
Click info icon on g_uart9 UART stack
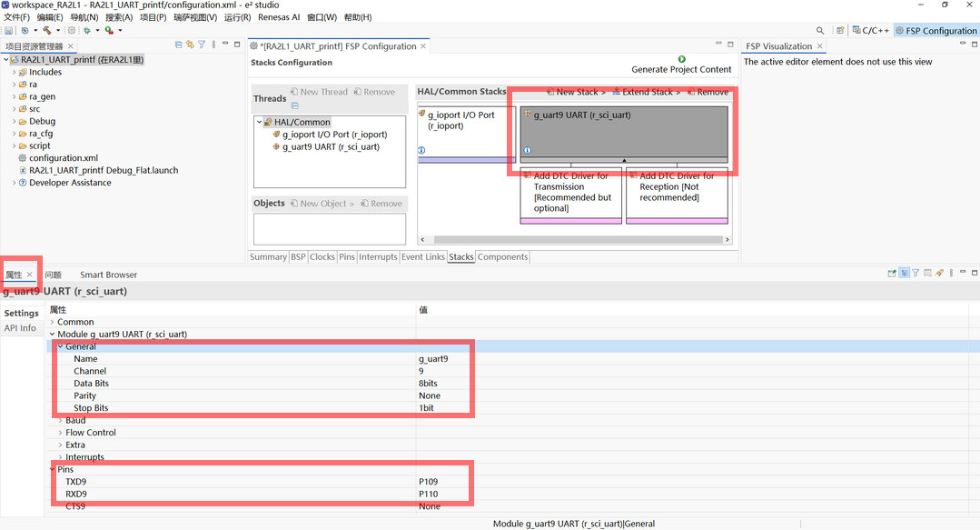tap(527, 150)
